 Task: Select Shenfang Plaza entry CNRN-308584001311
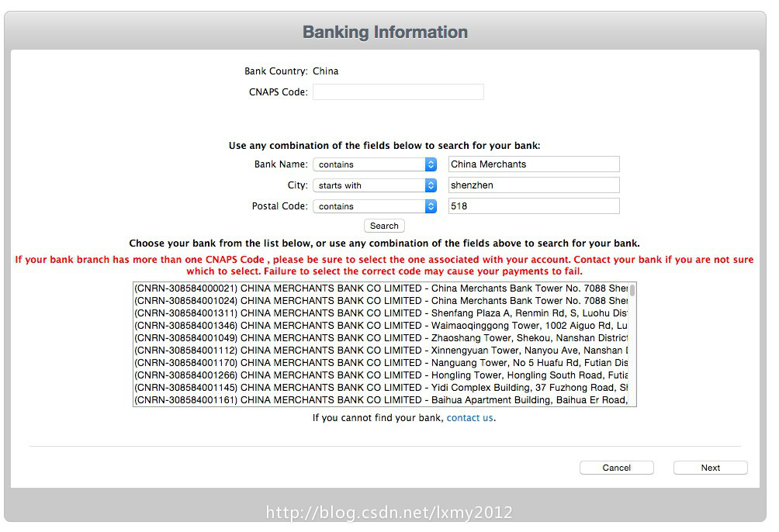click(380, 313)
